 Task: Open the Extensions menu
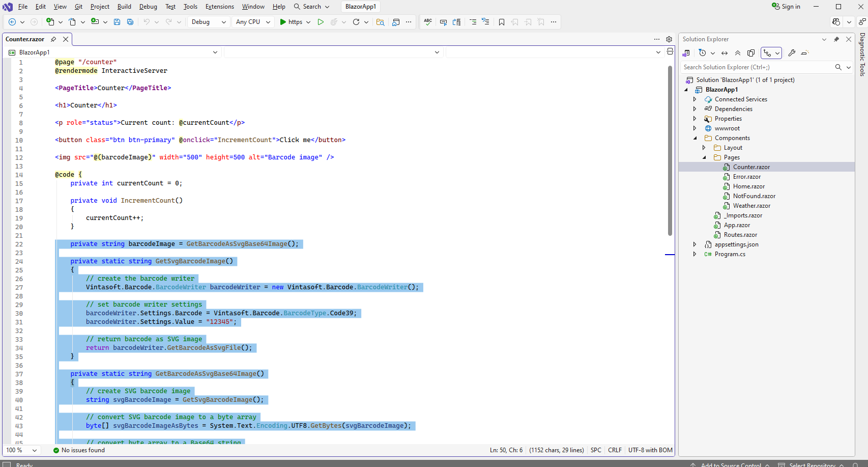tap(219, 7)
